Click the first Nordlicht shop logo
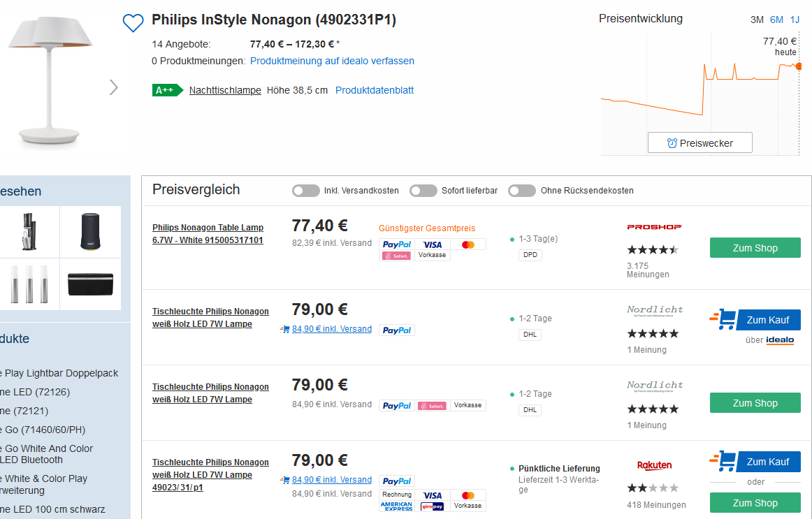 [655, 310]
